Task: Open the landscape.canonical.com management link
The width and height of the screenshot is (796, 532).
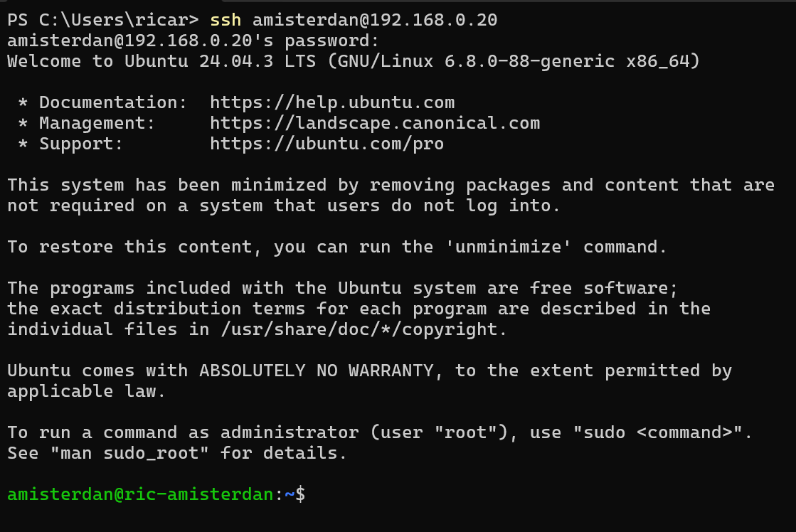Action: (375, 123)
